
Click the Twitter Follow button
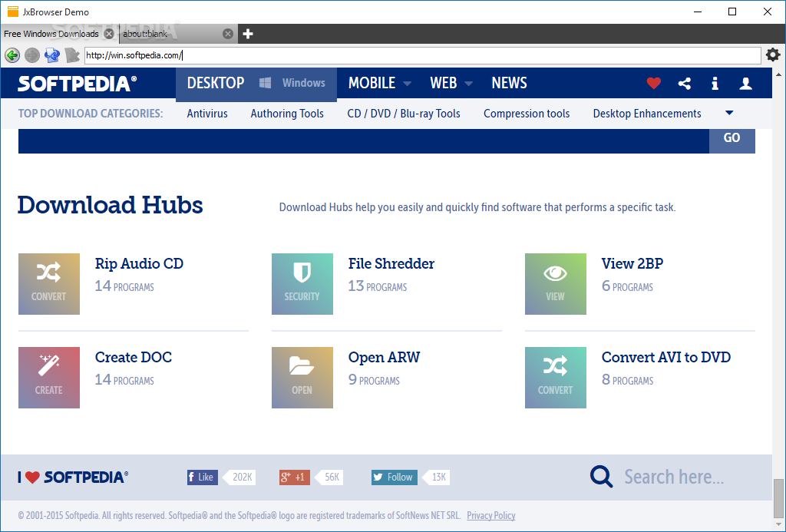pyautogui.click(x=395, y=477)
